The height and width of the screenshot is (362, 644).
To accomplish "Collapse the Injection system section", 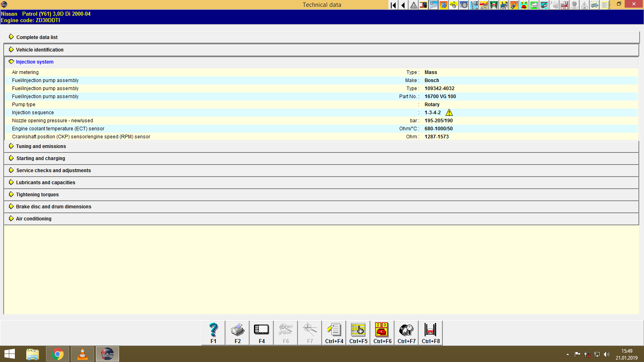I will click(34, 62).
